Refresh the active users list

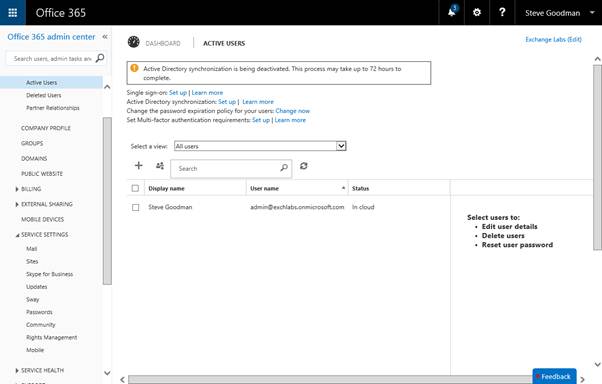(304, 166)
